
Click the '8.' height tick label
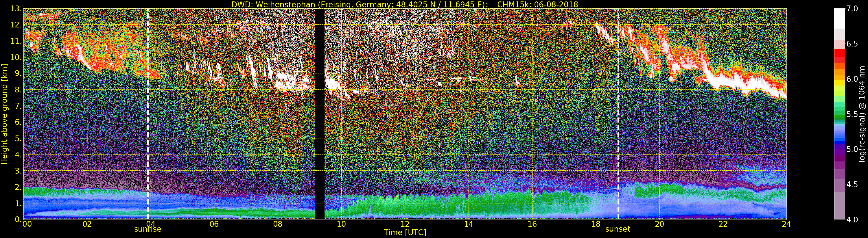click(x=18, y=90)
